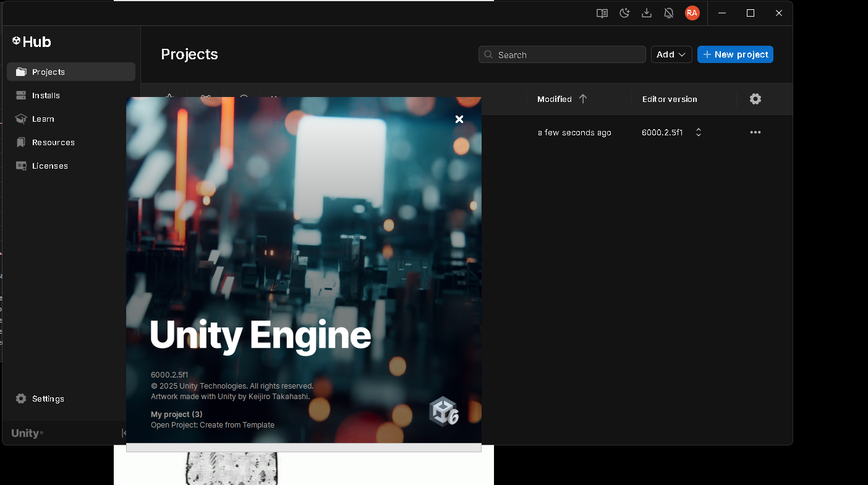Create a New project

click(735, 54)
